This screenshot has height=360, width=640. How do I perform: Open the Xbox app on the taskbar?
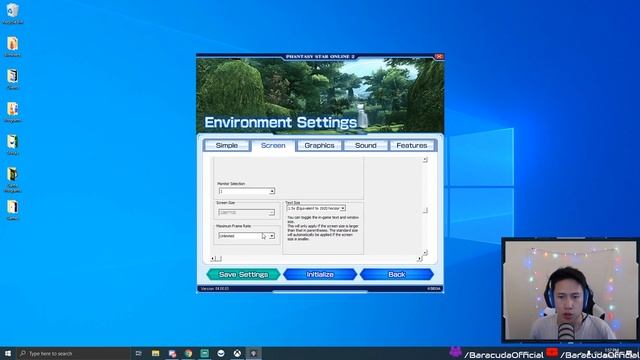pyautogui.click(x=237, y=353)
